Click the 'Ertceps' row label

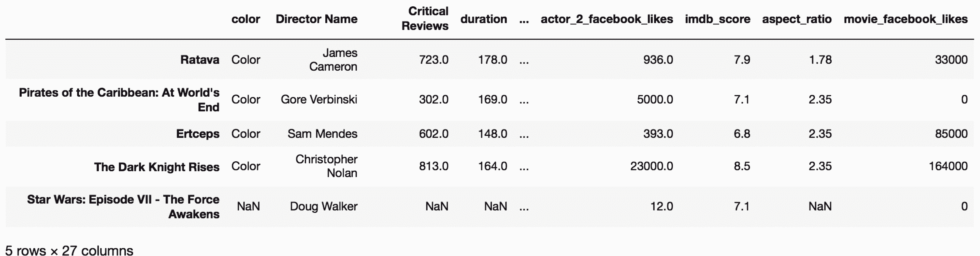[198, 134]
